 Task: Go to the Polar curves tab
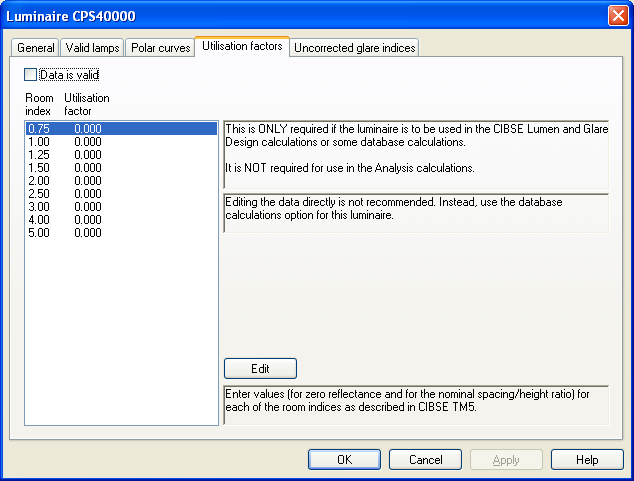[x=161, y=48]
